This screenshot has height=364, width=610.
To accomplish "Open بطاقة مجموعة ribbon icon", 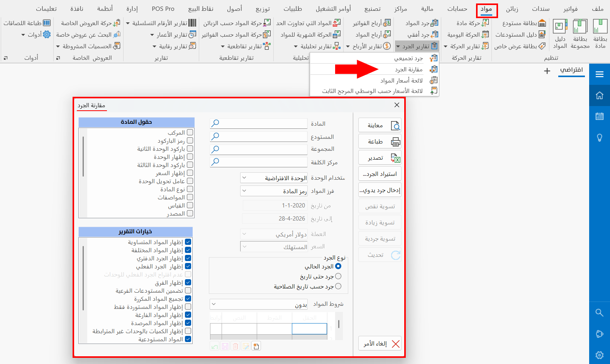I will click(x=580, y=34).
